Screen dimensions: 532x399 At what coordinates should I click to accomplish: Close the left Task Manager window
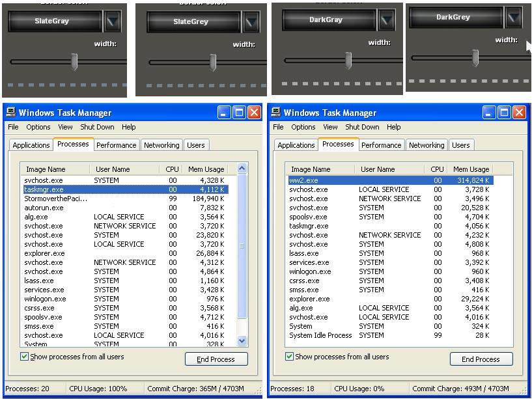click(x=254, y=113)
